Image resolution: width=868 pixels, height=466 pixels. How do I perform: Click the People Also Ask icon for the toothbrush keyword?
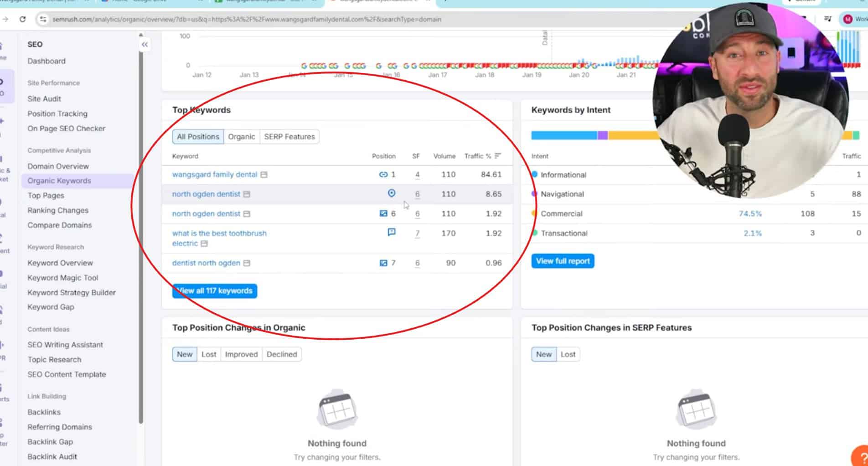[391, 233]
